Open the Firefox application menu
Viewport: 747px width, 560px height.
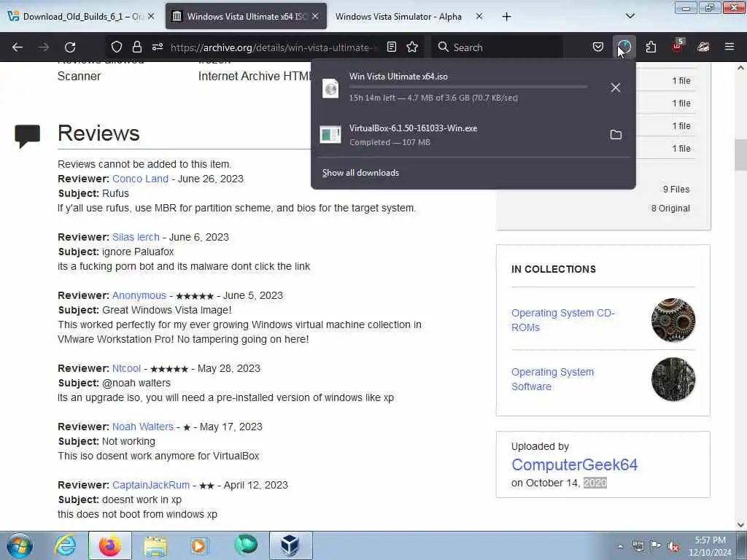click(x=729, y=47)
